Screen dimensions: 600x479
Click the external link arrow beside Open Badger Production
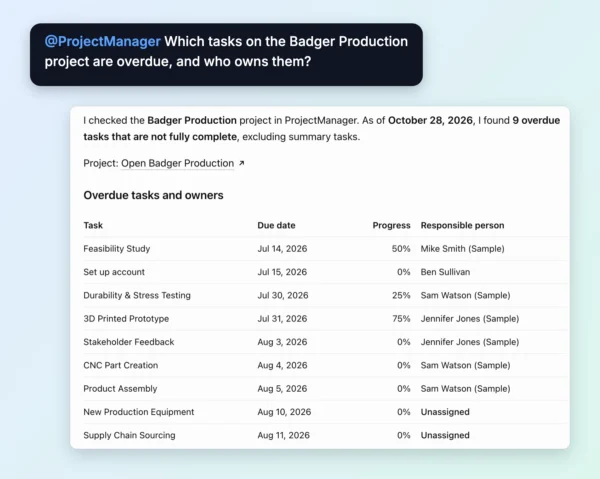coord(241,163)
